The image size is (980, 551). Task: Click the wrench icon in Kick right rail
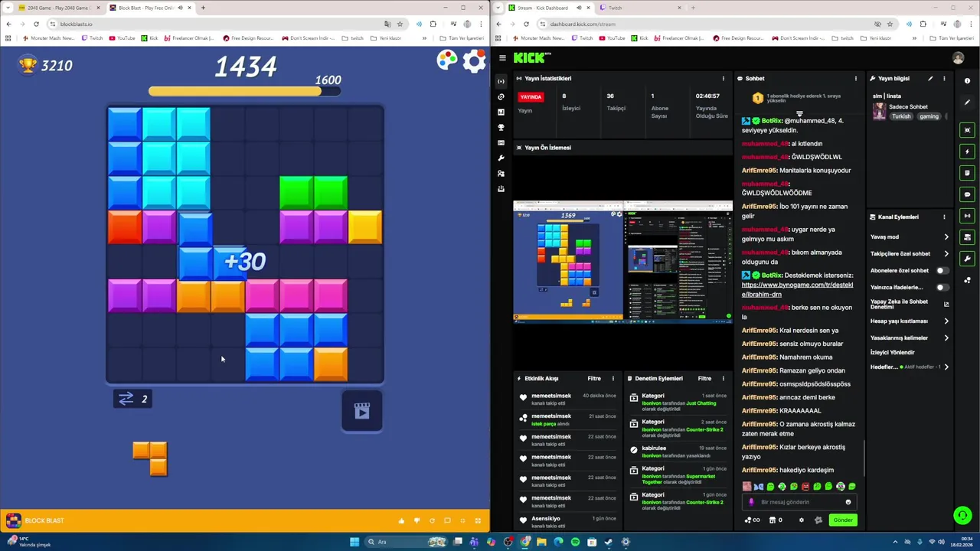(968, 259)
